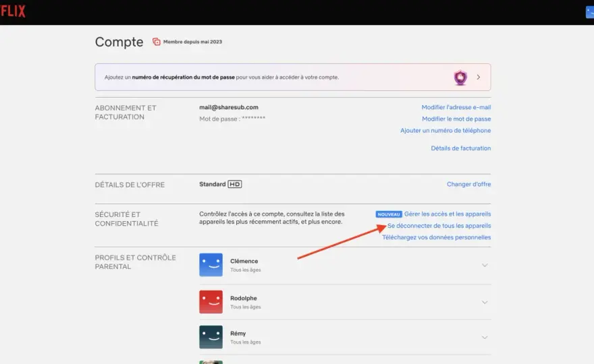Click the security description paragraph
Screen dimensions: 594x364
tap(272, 218)
